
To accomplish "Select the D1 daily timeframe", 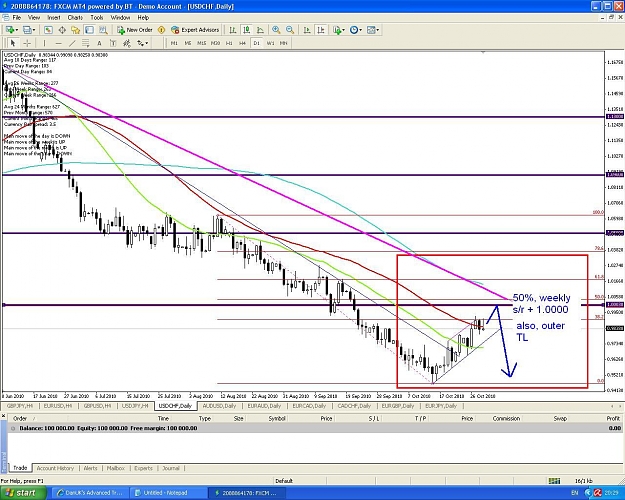I will tap(256, 43).
